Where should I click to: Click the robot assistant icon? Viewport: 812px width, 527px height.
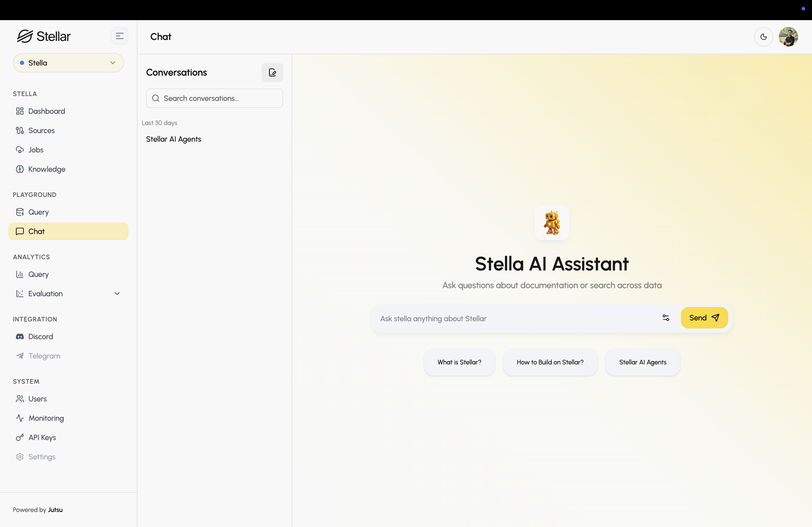(x=552, y=223)
